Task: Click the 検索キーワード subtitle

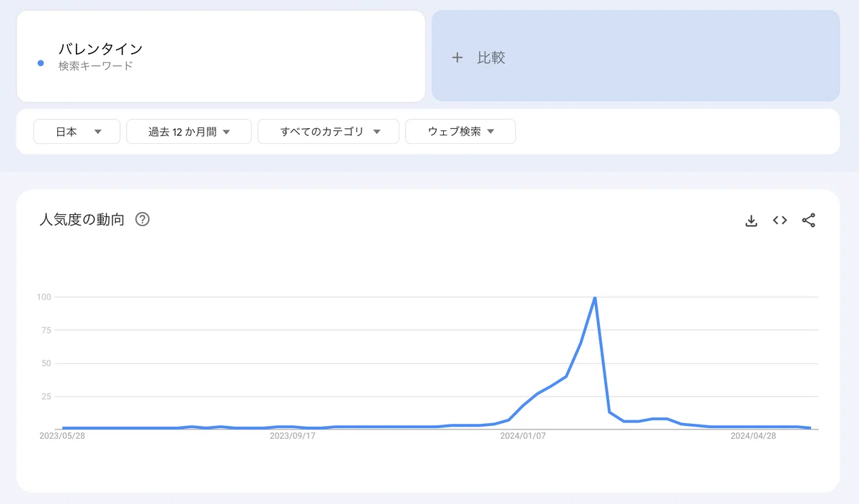Action: 96,66
